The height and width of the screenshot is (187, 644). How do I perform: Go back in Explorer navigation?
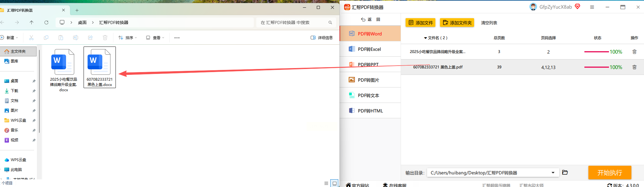(x=2, y=22)
